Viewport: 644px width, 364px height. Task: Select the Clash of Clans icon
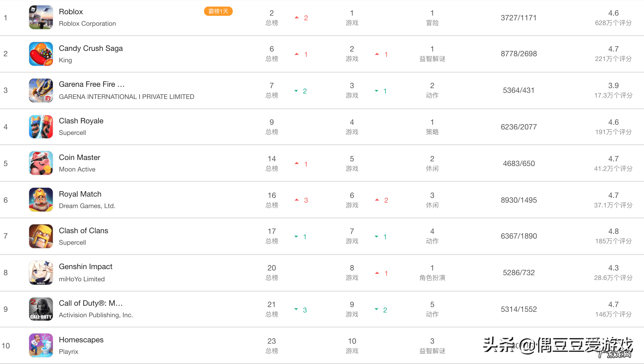41,236
